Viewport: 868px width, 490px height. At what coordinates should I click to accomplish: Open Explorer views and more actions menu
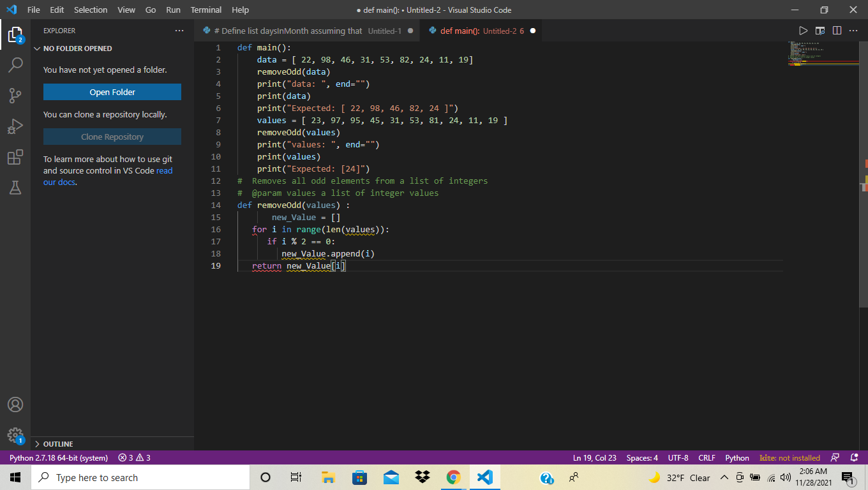[179, 31]
